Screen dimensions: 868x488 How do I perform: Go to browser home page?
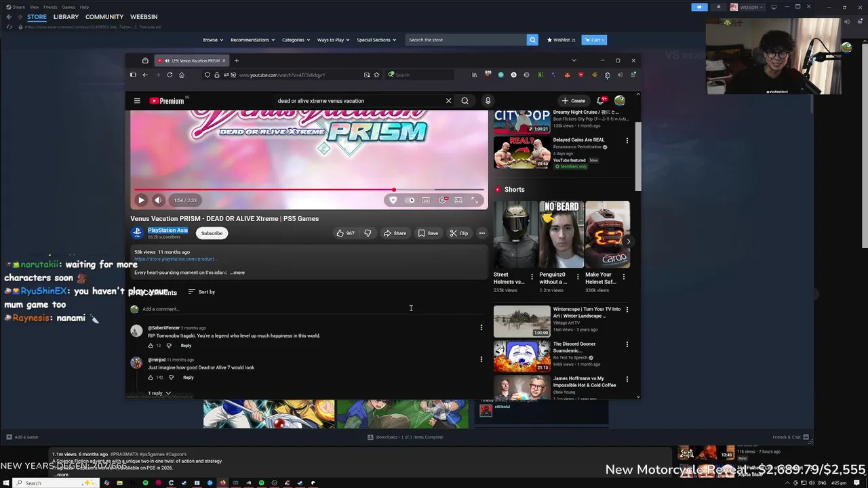coord(182,75)
